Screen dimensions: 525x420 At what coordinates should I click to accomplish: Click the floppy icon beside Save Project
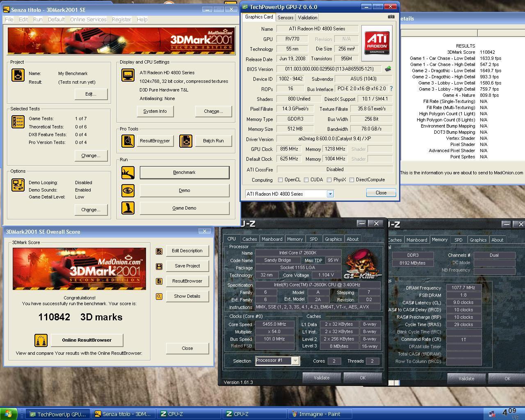point(159,266)
